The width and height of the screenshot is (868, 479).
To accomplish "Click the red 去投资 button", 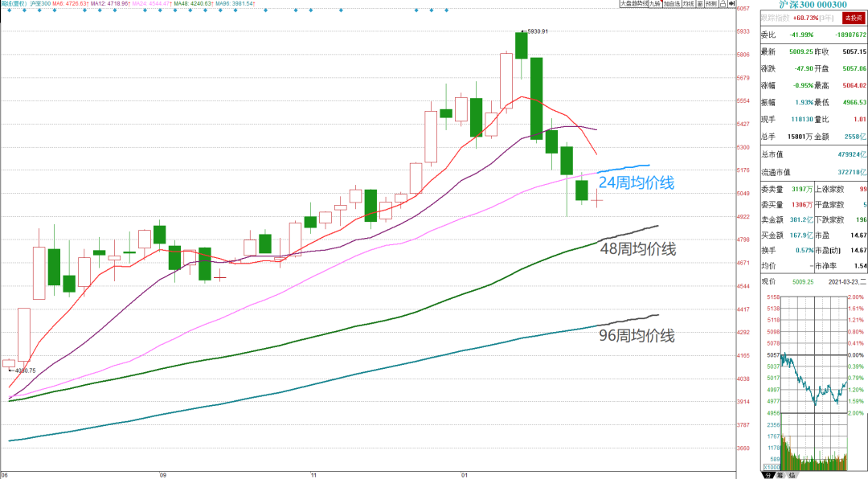I will click(853, 18).
